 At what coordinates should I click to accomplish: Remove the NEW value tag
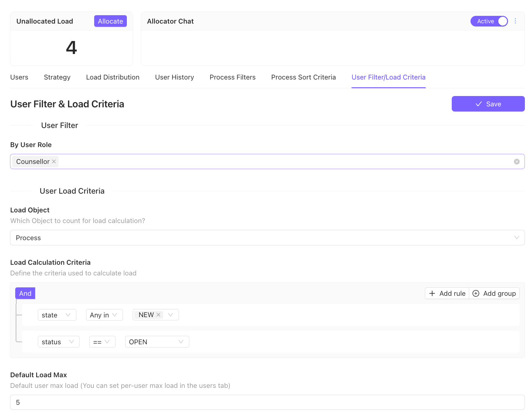pos(159,314)
